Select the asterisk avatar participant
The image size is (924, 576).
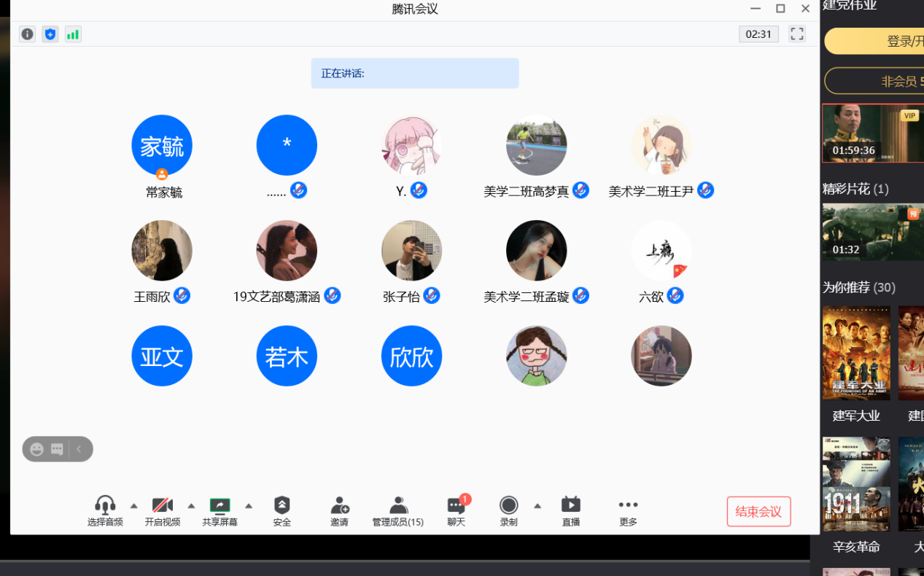[287, 145]
